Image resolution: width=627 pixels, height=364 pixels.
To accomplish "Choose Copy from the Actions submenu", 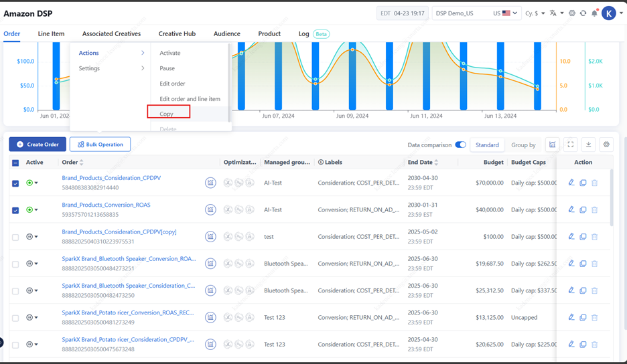I will point(167,114).
